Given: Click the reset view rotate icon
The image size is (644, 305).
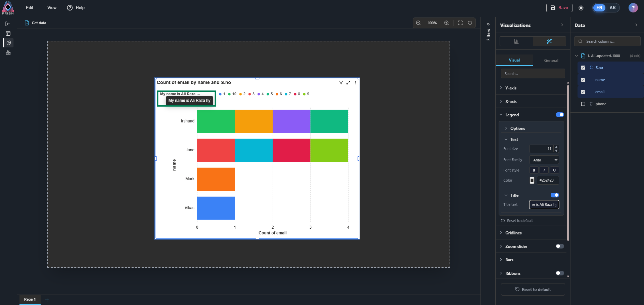Looking at the screenshot, I should point(470,23).
